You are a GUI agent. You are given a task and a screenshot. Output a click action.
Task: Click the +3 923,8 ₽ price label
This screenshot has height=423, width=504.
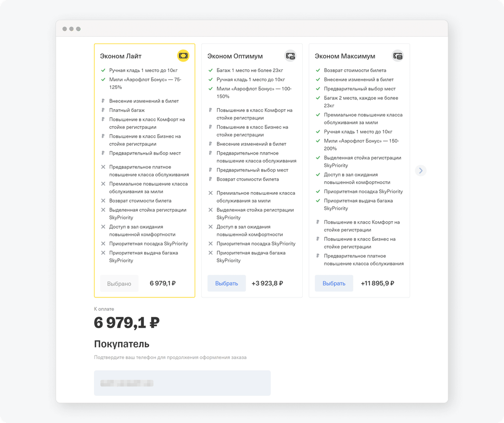pos(267,283)
